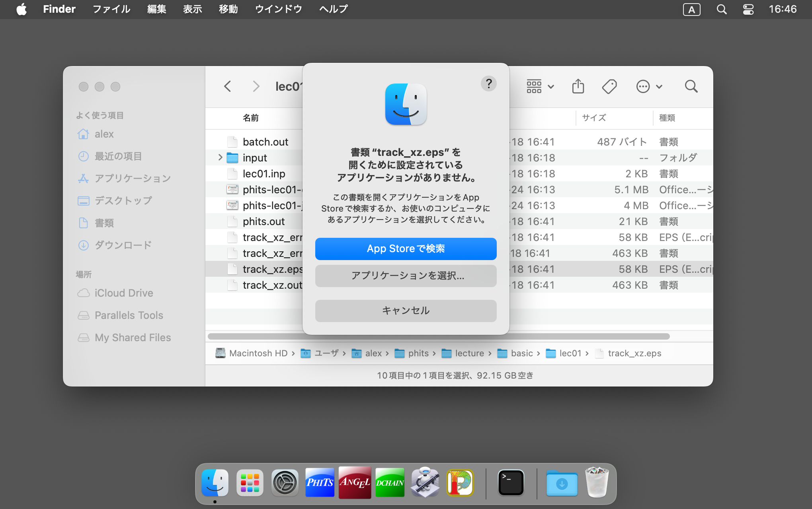812x509 pixels.
Task: Click the Tags icon in the Finder toolbar
Action: tap(609, 86)
